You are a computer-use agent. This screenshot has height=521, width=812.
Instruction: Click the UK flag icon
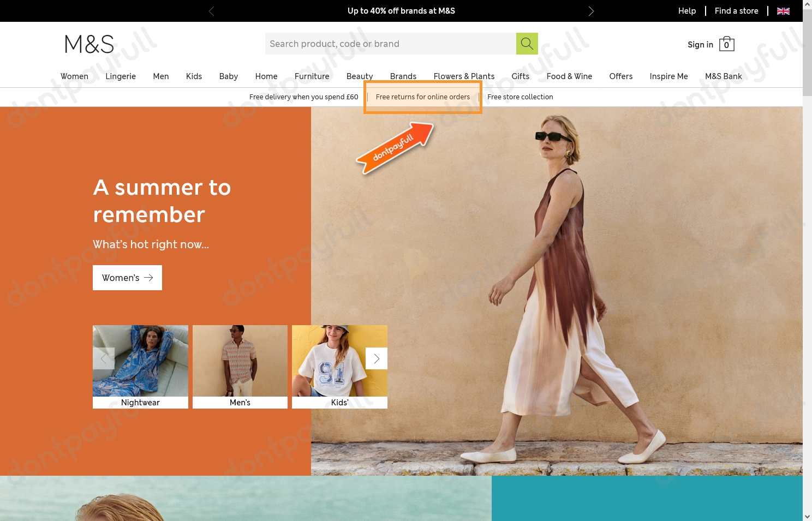tap(783, 11)
